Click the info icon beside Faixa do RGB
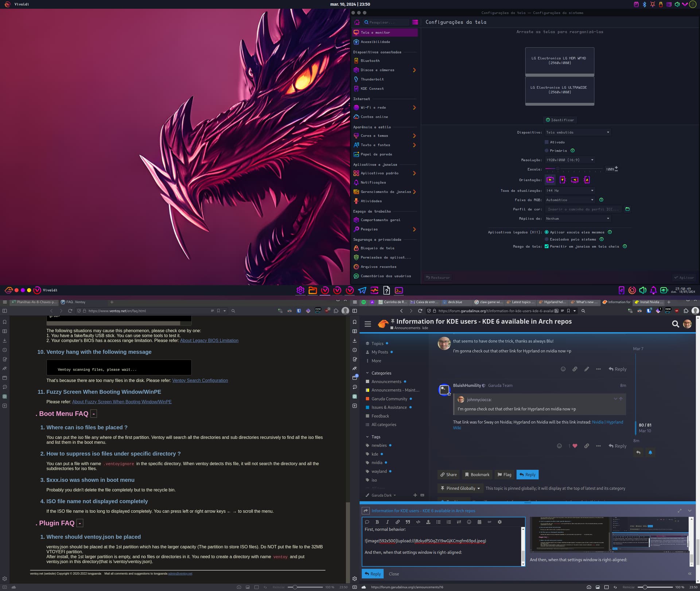Image resolution: width=700 pixels, height=591 pixels. click(x=601, y=200)
